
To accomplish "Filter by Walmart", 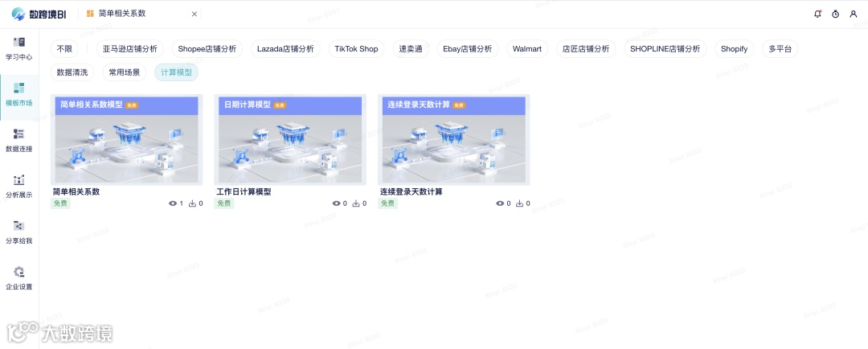I will click(x=527, y=49).
